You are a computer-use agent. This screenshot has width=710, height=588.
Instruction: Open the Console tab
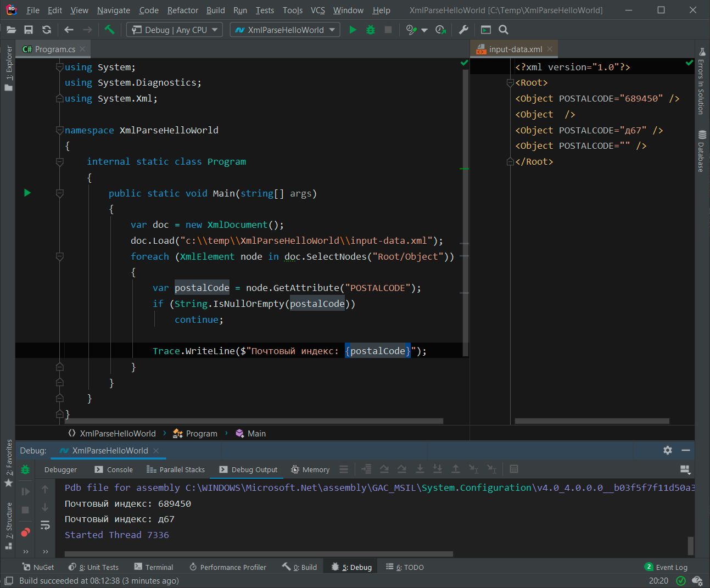[x=114, y=469]
